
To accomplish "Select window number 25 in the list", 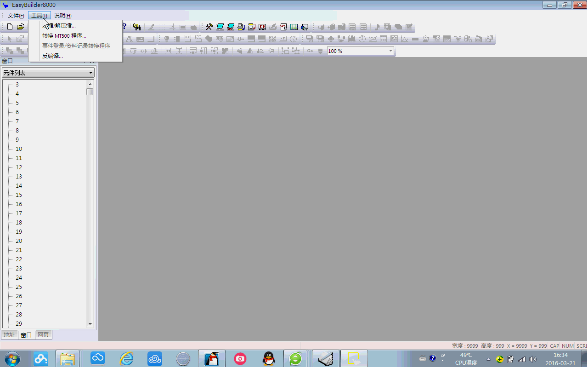I will click(x=19, y=287).
